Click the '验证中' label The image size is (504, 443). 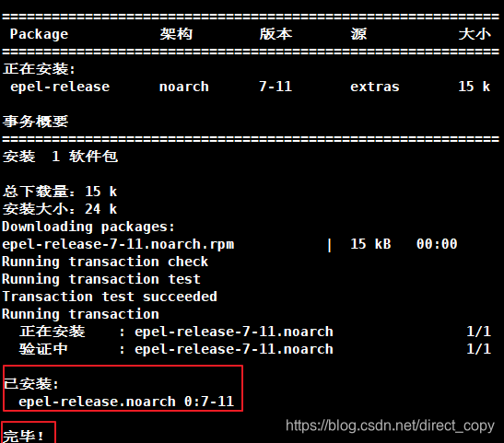point(43,349)
